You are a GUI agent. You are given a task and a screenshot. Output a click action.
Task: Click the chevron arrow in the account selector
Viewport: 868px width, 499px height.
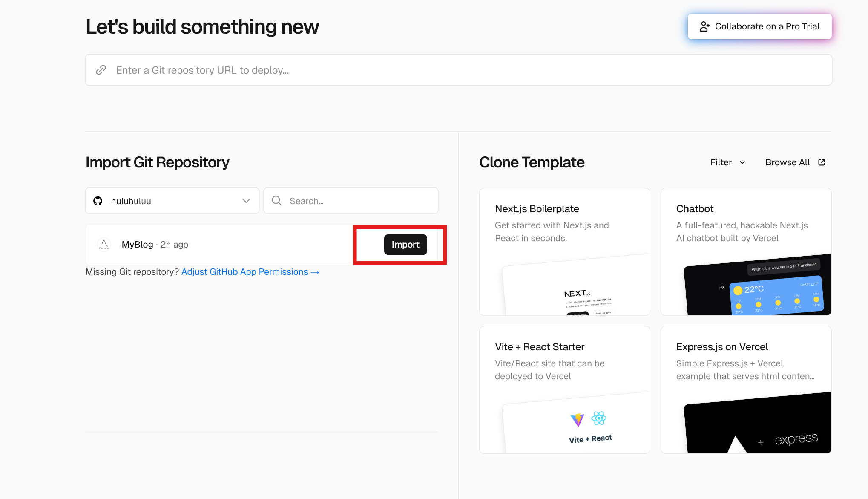[246, 201]
